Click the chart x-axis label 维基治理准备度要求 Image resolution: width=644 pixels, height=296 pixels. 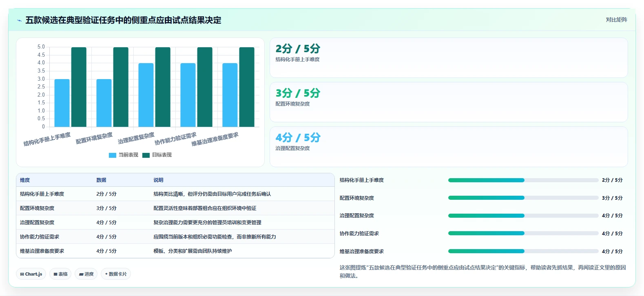[x=215, y=139]
